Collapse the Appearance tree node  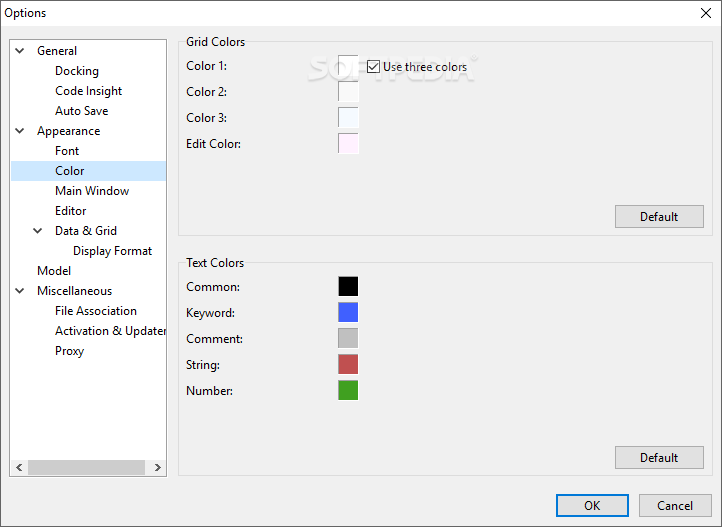[x=21, y=131]
